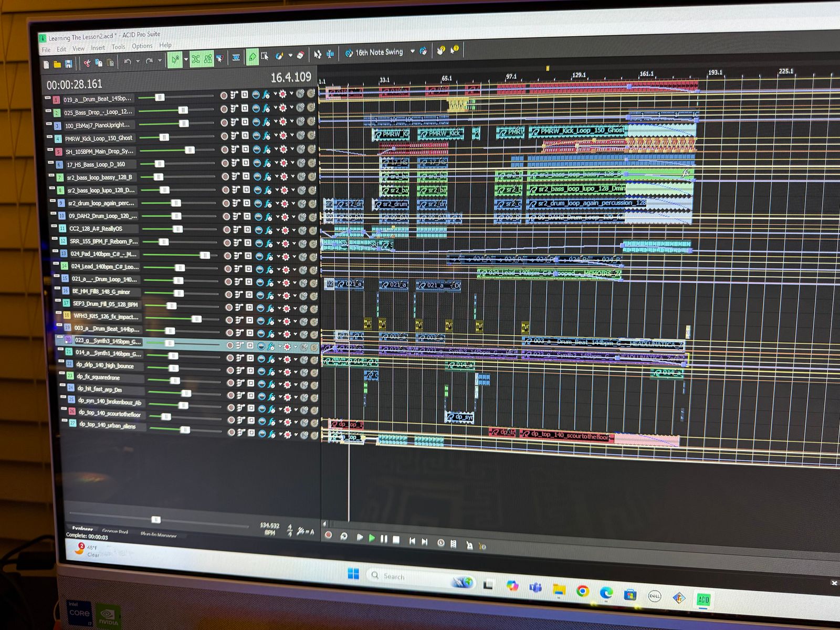This screenshot has height=630, width=840.
Task: Click volume slider of SH_105BPM_Main_Drop track
Action: (190, 150)
